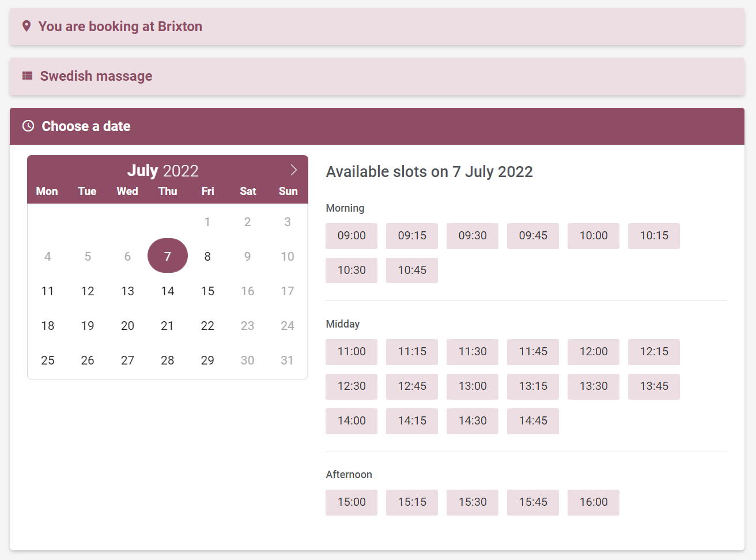Book the 13:15 time slot

coord(533,386)
